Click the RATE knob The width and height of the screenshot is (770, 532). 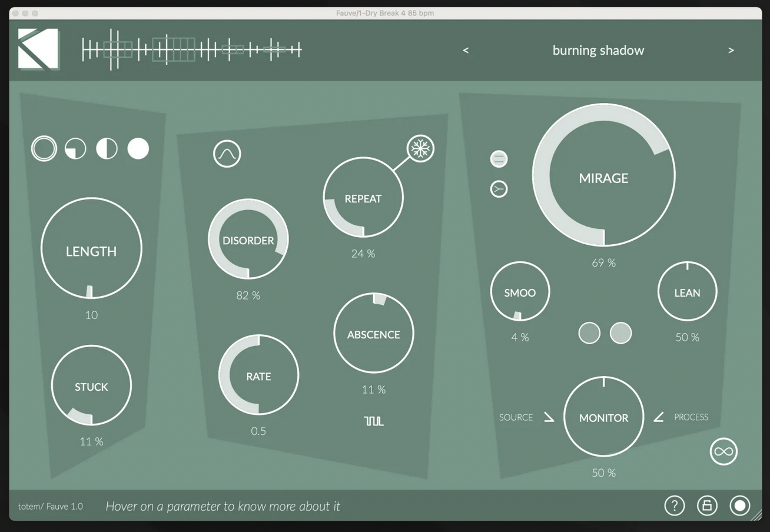pyautogui.click(x=258, y=375)
